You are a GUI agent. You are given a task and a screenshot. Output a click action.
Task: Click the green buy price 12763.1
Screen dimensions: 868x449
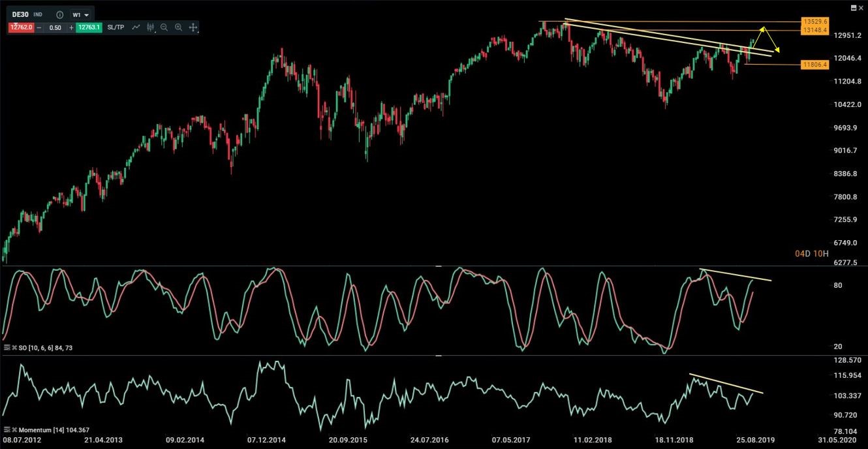pos(88,27)
